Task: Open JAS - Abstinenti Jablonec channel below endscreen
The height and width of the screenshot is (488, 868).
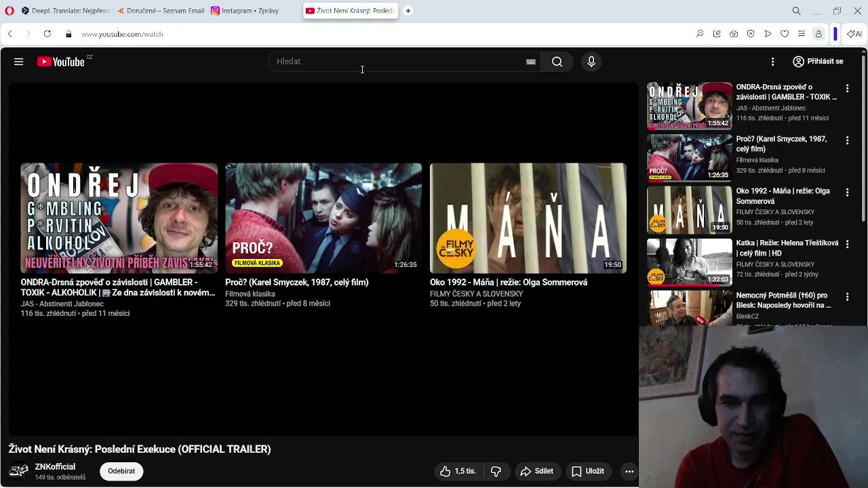Action: click(x=62, y=304)
